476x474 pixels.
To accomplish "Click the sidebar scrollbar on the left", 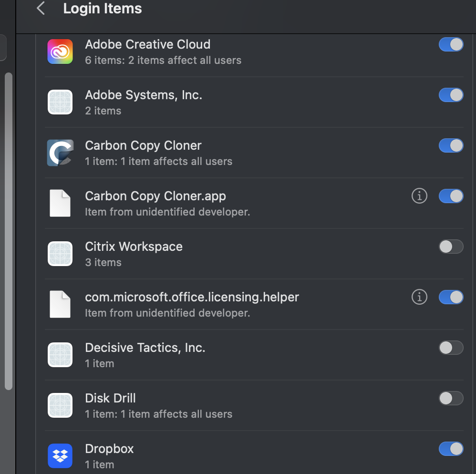I will (8, 229).
